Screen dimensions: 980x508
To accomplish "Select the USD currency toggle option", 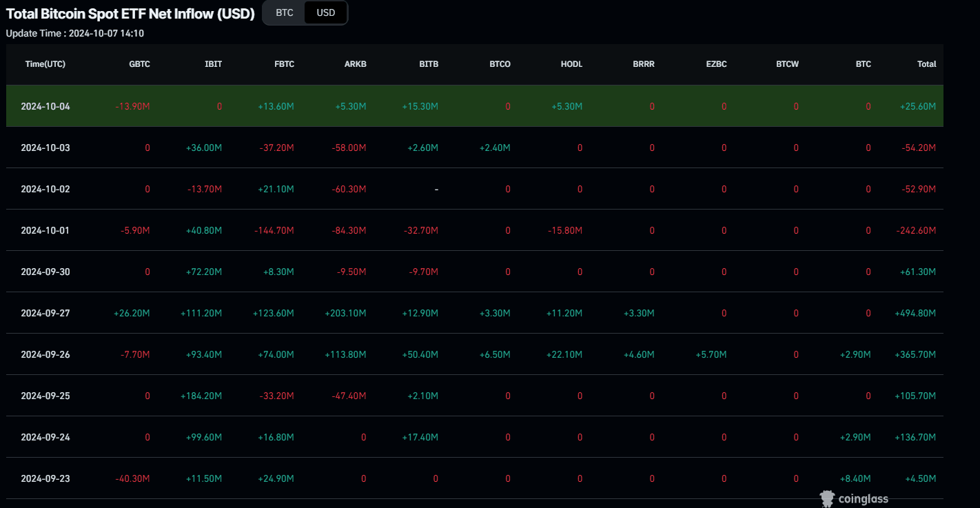I will pyautogui.click(x=325, y=12).
